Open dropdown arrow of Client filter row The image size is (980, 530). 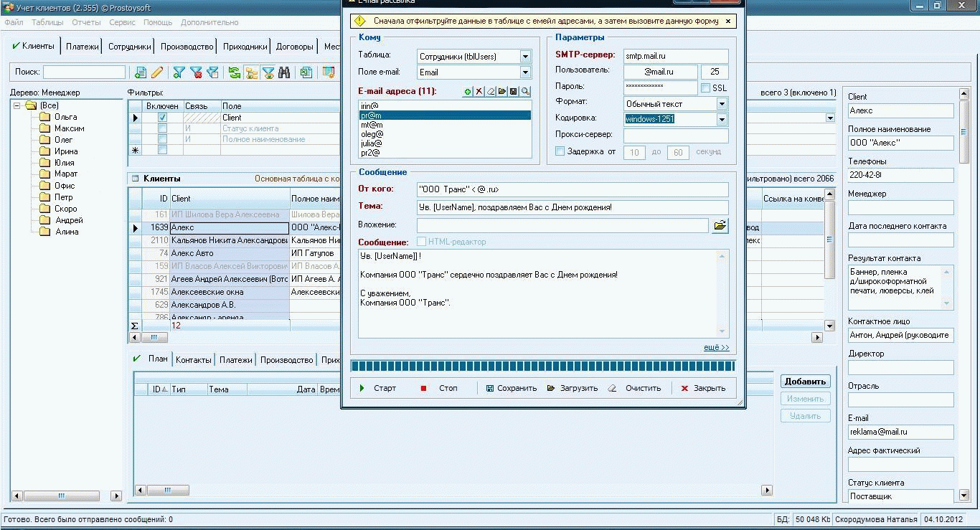830,118
